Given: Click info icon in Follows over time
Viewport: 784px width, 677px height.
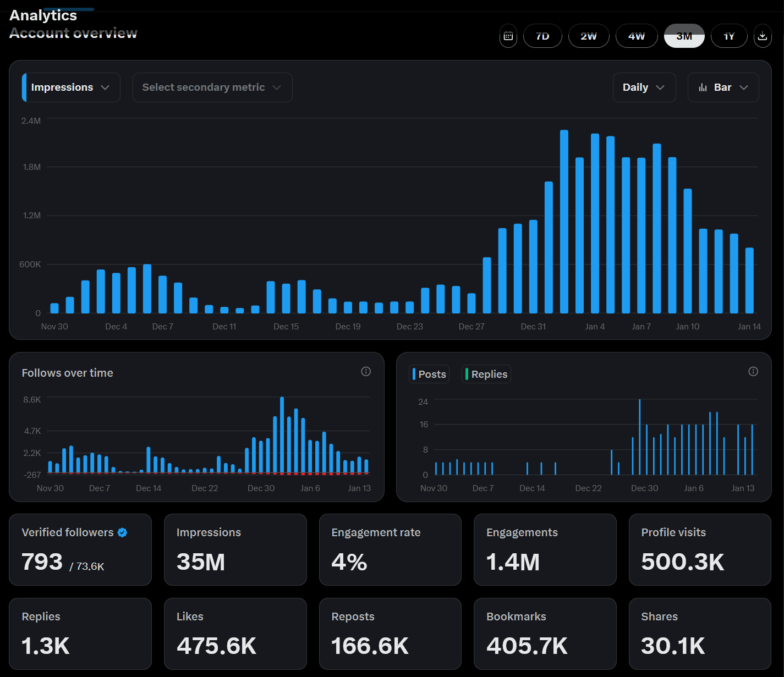Looking at the screenshot, I should click(366, 372).
